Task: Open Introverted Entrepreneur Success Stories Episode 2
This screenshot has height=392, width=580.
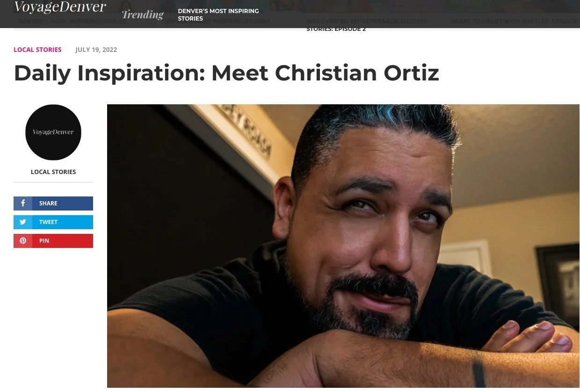Action: pos(367,25)
